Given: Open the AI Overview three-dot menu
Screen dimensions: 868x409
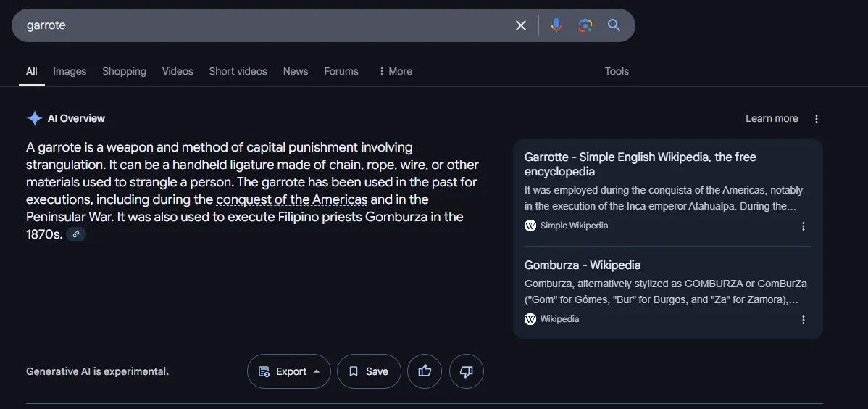Looking at the screenshot, I should click(816, 119).
